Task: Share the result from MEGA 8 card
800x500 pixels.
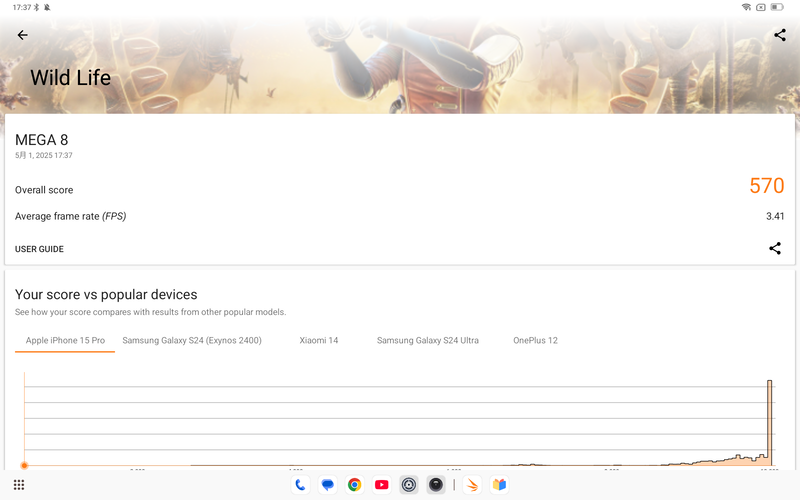Action: point(774,248)
